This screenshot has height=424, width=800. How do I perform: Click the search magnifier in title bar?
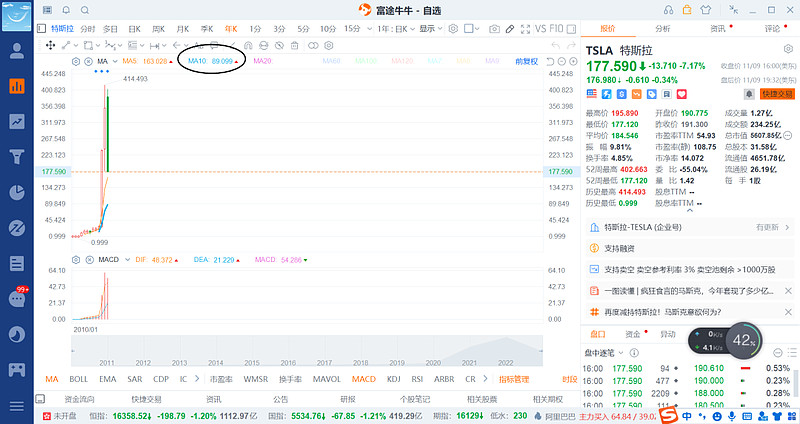tap(85, 10)
